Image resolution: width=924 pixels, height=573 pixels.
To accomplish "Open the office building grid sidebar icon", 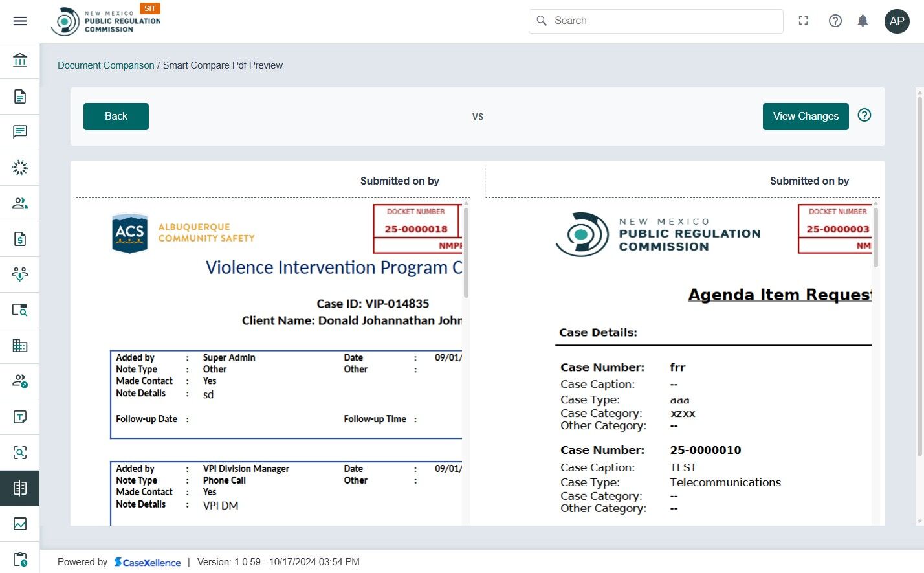I will coord(20,346).
